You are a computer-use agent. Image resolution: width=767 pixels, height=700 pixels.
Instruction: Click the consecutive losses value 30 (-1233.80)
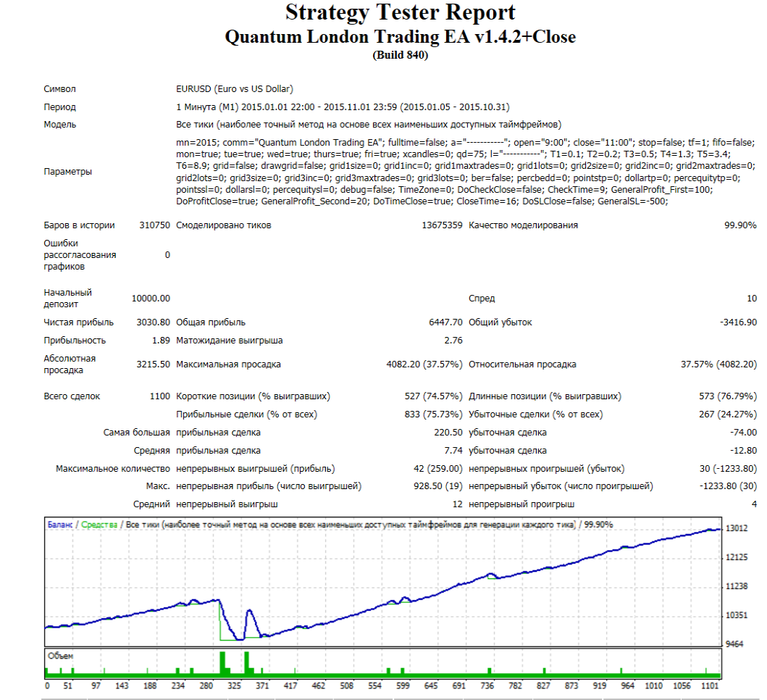(727, 468)
